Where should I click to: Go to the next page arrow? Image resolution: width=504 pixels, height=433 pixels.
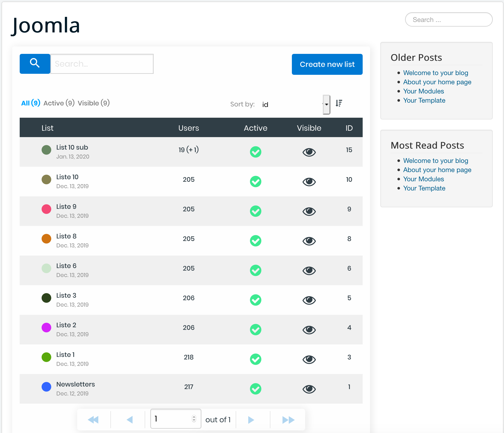[x=251, y=420]
